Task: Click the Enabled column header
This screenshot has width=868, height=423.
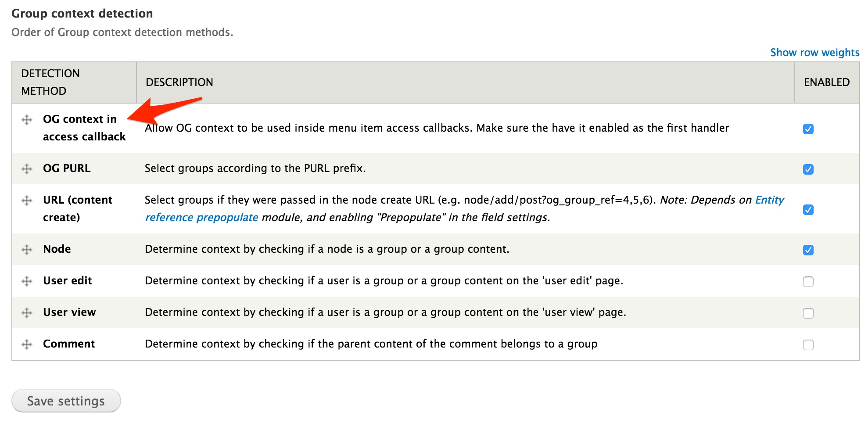Action: (x=827, y=82)
